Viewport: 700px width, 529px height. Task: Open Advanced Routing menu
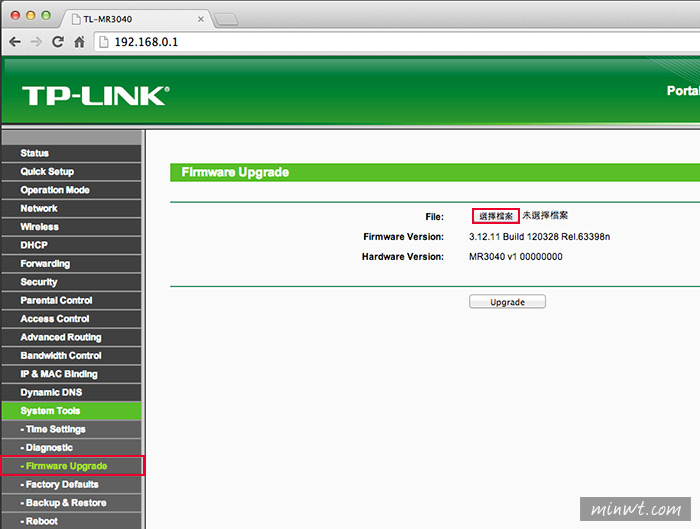[x=71, y=337]
